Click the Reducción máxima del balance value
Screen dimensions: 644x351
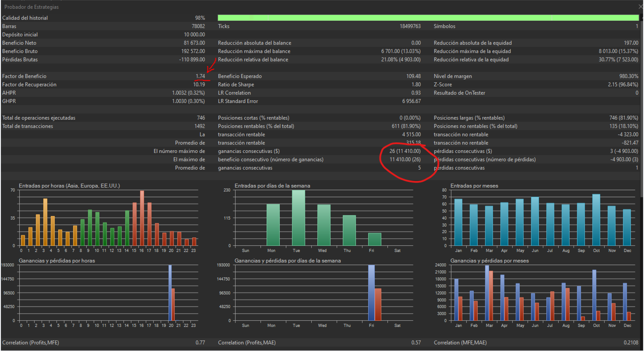click(401, 51)
